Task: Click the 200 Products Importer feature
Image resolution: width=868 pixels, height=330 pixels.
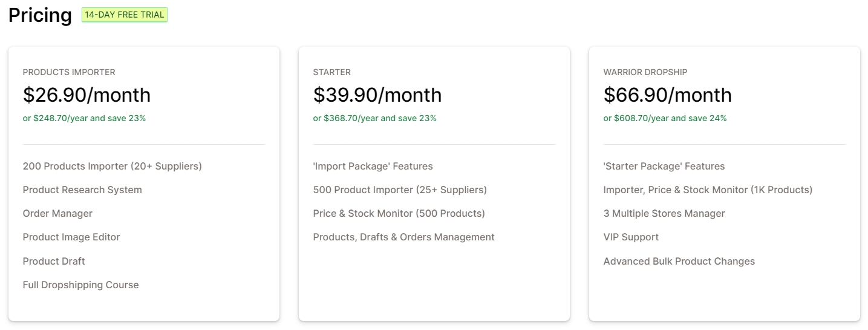Action: (x=112, y=166)
